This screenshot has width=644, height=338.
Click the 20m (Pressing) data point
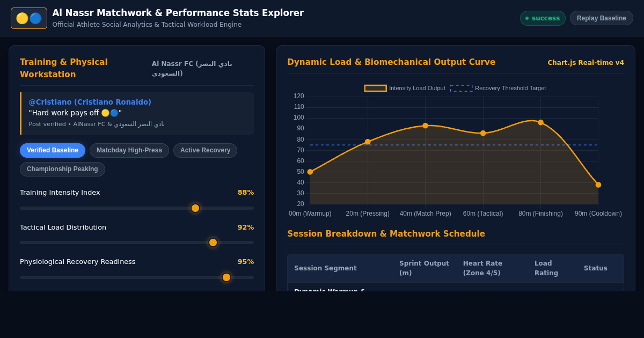point(368,142)
